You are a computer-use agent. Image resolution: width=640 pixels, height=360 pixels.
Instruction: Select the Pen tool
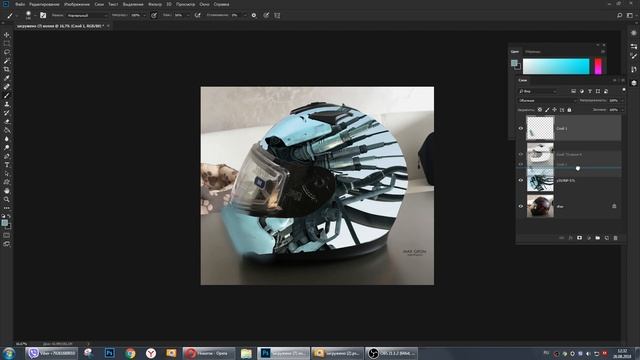pyautogui.click(x=7, y=156)
